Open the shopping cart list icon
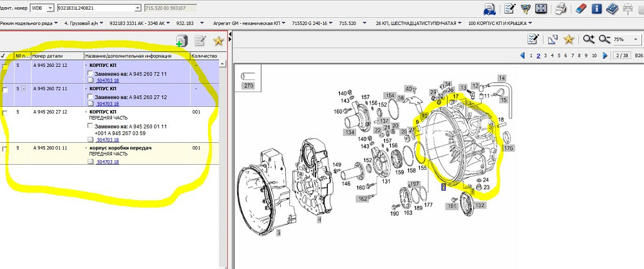Viewport: 644px width, 269px height. tap(526, 8)
